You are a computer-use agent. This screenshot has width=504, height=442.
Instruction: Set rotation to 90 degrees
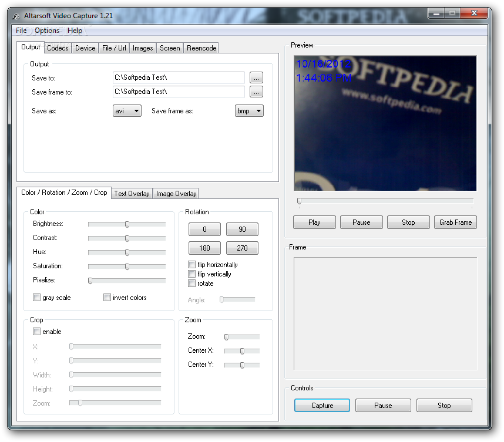tap(243, 230)
